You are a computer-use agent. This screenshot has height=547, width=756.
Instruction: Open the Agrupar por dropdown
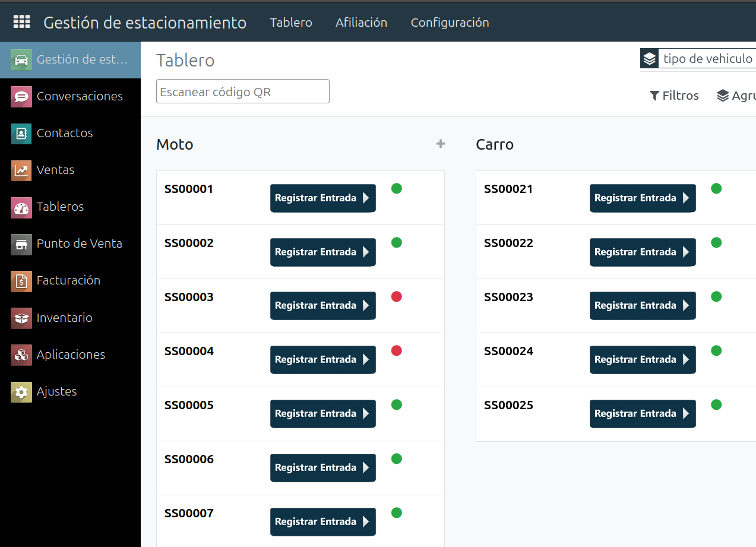[736, 96]
